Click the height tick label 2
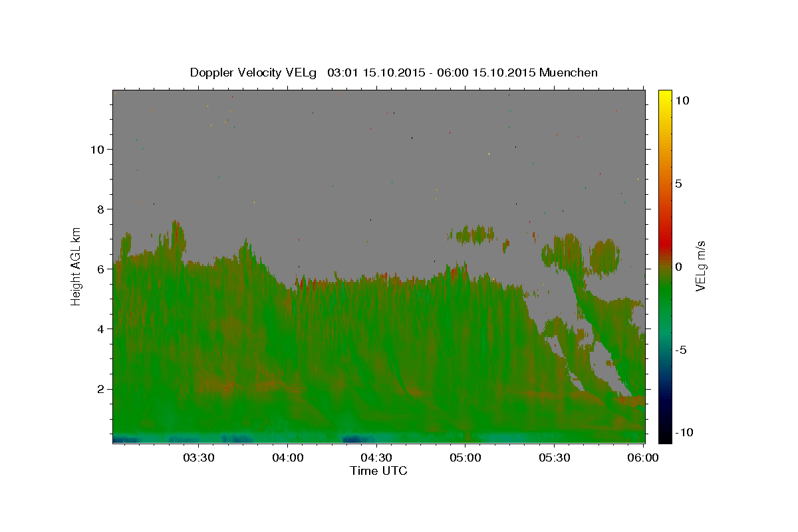The width and height of the screenshot is (798, 532). click(x=100, y=389)
